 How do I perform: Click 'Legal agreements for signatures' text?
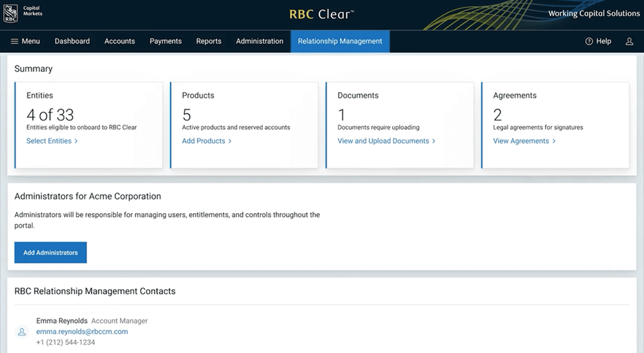pyautogui.click(x=538, y=127)
